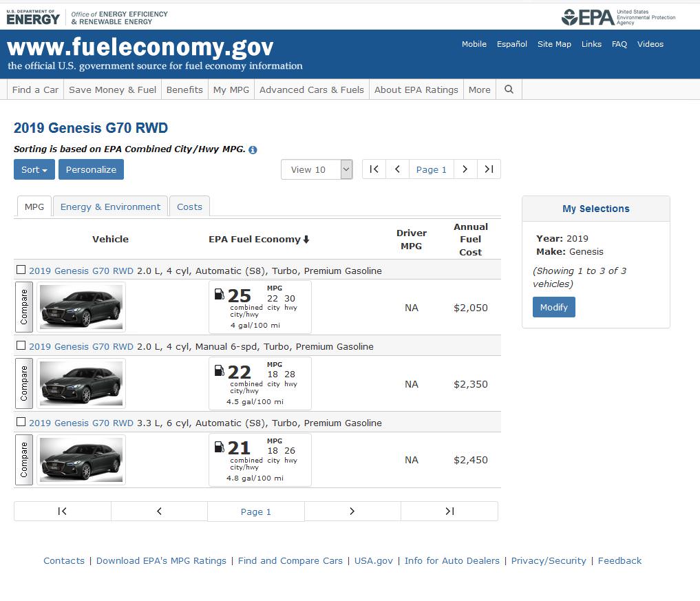
Task: Open the 2.0 L Automatic G70 RWD link
Action: [x=81, y=271]
